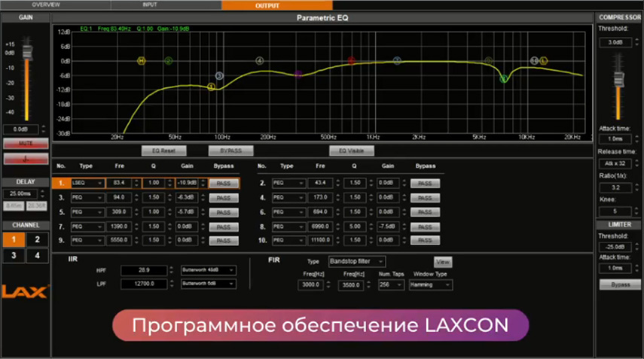Image resolution: width=644 pixels, height=359 pixels.
Task: Click limiter Threshold field -25.0dB
Action: click(x=615, y=247)
